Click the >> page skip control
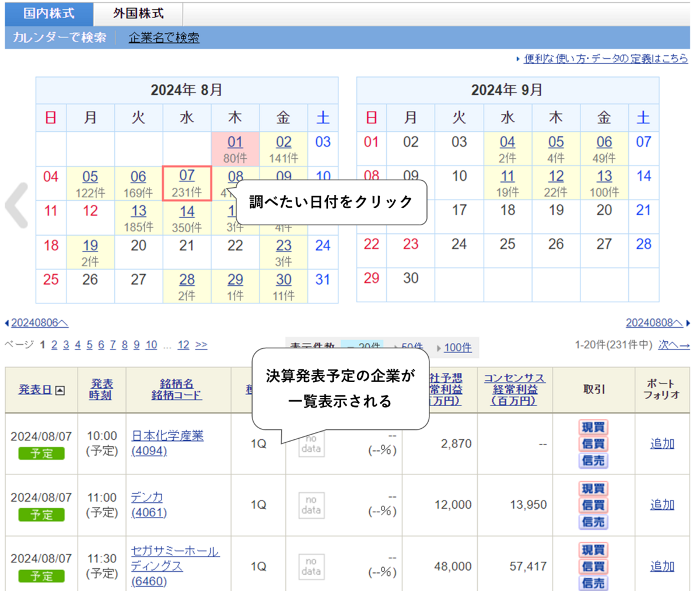Viewport: 700px width, 591px height. coord(201,345)
